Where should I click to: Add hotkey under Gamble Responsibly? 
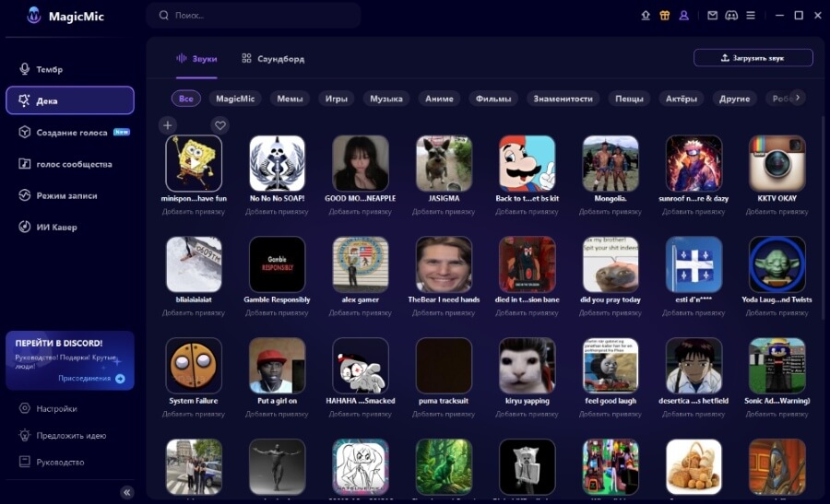pyautogui.click(x=277, y=312)
